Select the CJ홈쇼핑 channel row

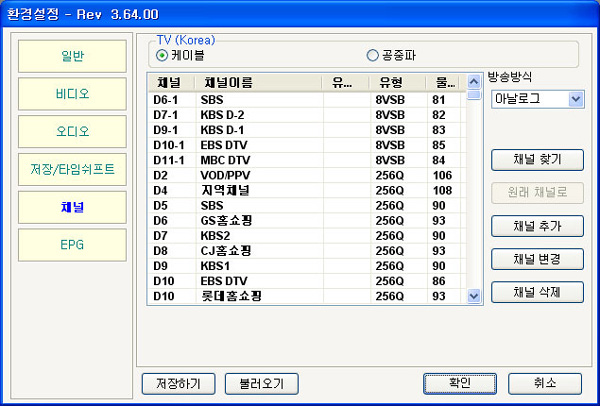coord(307,251)
